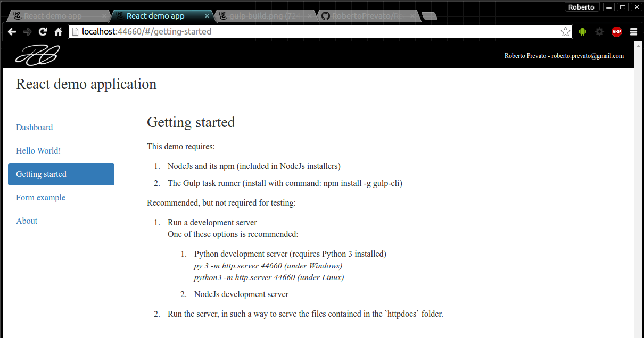Viewport: 644px width, 338px height.
Task: Click the green Android extension icon
Action: [582, 32]
